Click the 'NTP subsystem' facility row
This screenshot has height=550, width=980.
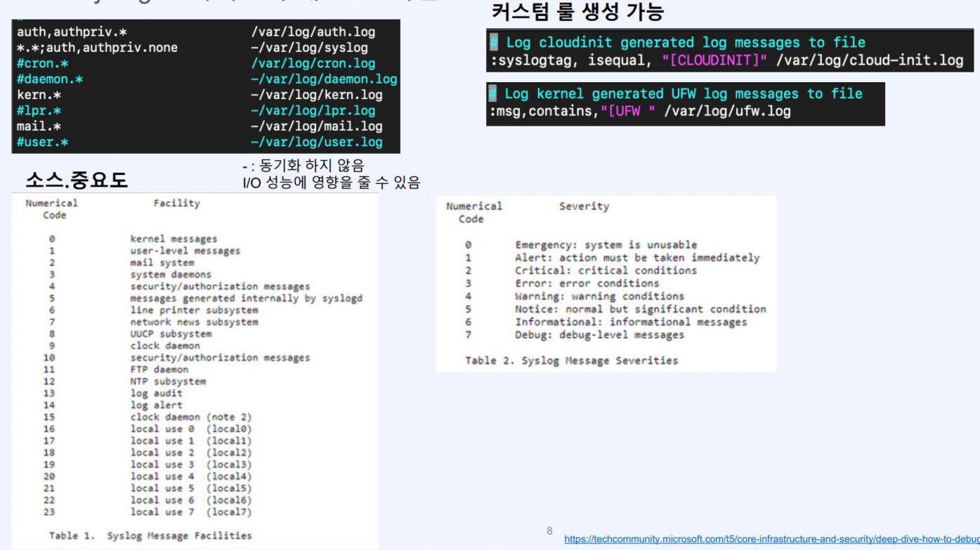tap(168, 381)
